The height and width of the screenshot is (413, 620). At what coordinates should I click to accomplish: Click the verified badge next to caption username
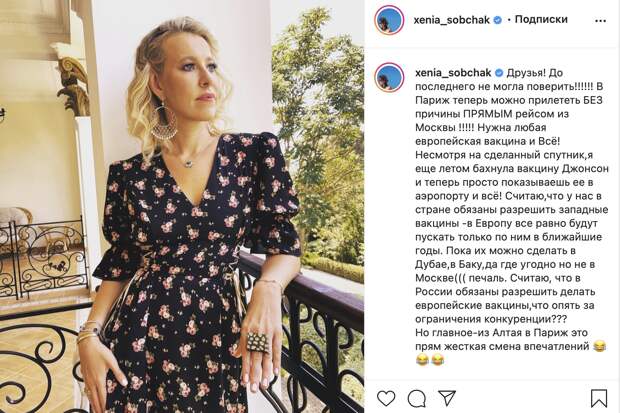[499, 73]
